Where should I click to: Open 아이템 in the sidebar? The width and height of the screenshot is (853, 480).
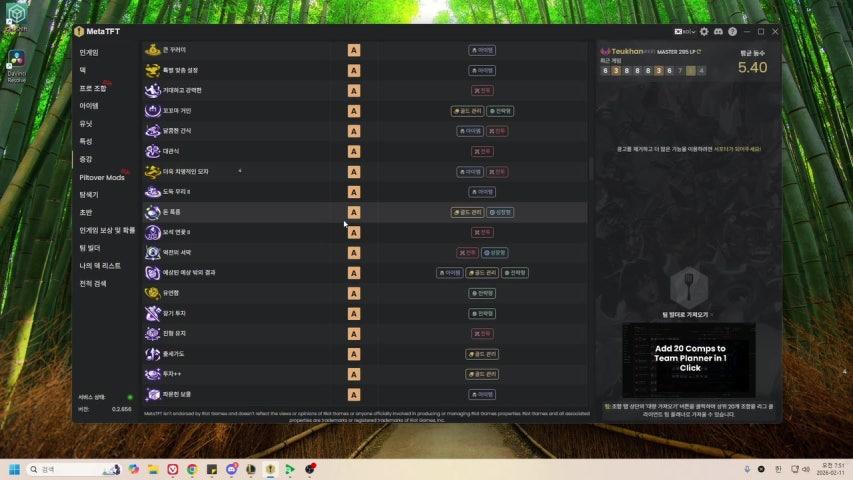(x=89, y=106)
